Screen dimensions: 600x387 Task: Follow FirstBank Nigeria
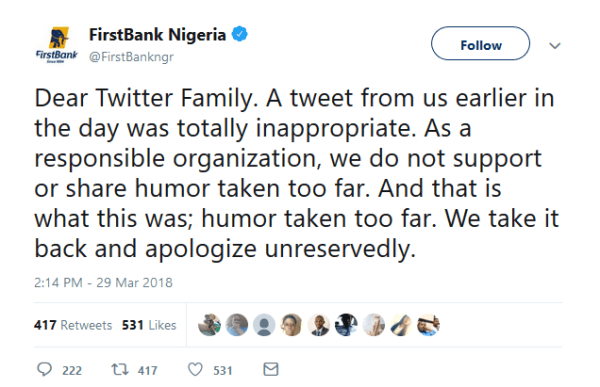(481, 43)
